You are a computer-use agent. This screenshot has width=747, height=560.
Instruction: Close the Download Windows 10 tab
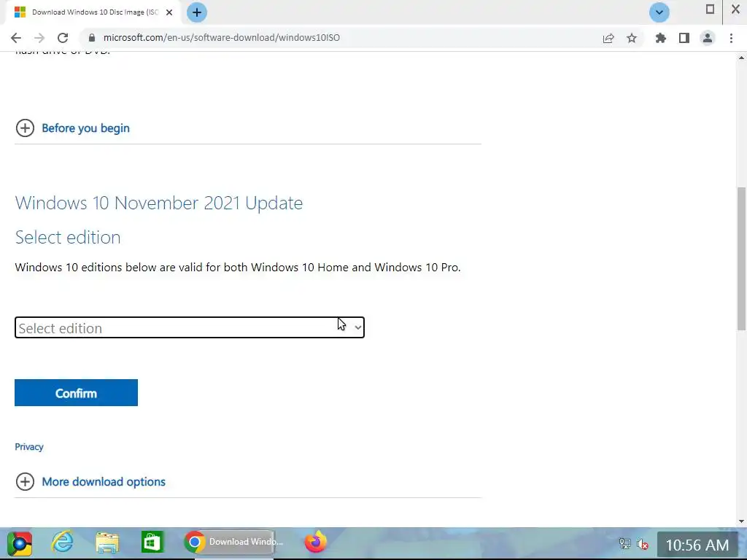[169, 12]
